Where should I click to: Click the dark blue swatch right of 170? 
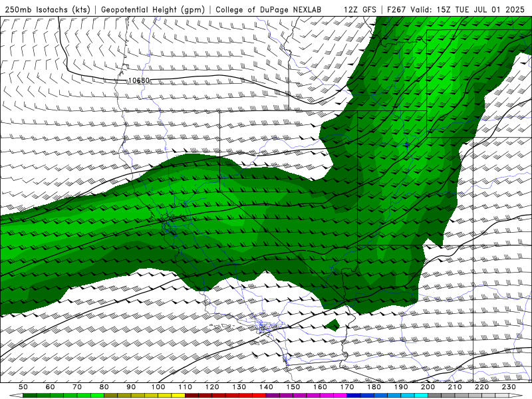(354, 396)
